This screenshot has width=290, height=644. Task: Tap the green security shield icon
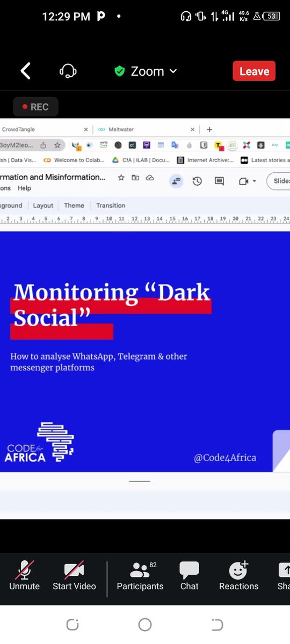click(120, 71)
